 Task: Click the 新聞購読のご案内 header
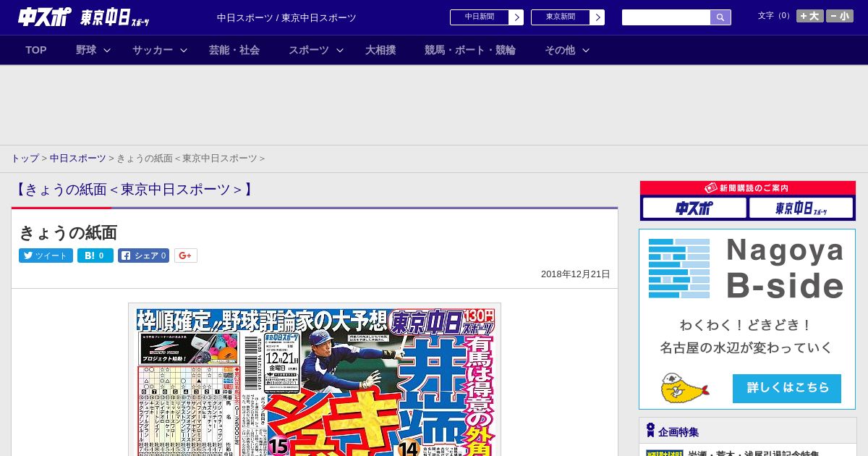pos(748,187)
